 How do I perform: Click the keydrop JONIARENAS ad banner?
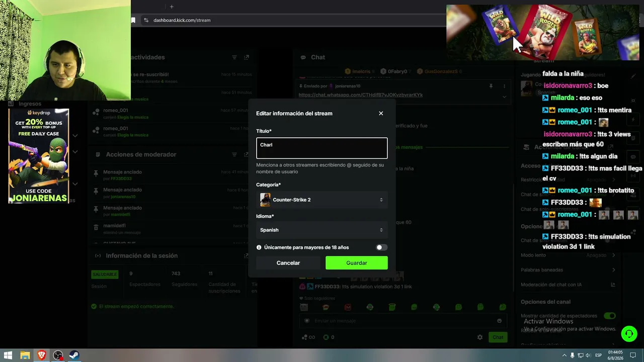(39, 156)
